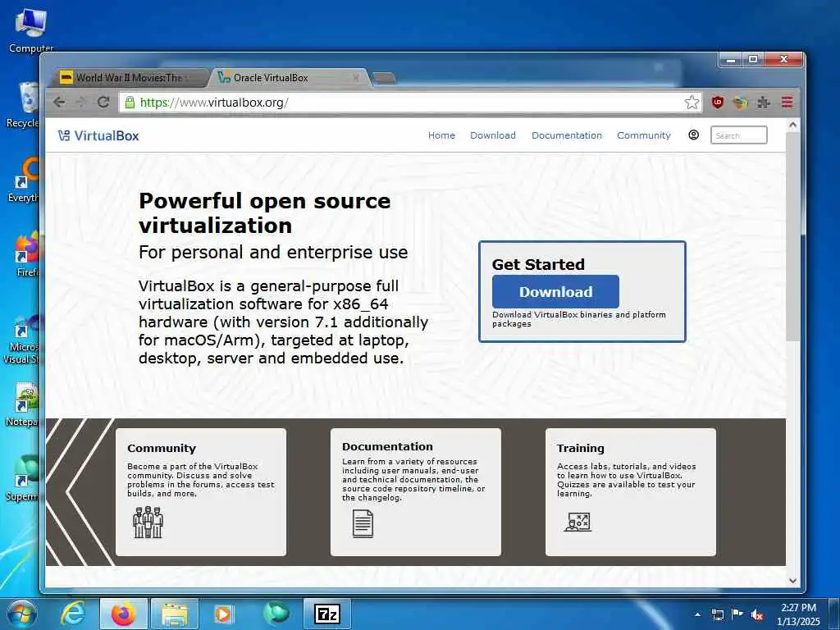Click the vertical scrollbar thumb
Viewport: 840px width, 630px height.
793,236
